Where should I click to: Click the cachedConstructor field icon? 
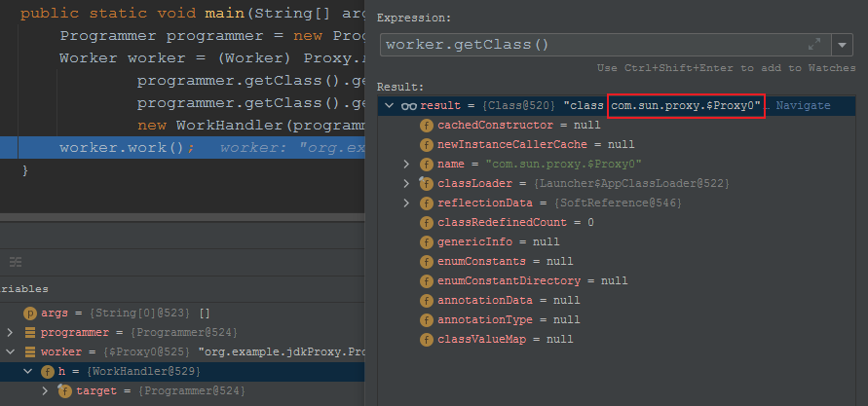click(x=427, y=126)
